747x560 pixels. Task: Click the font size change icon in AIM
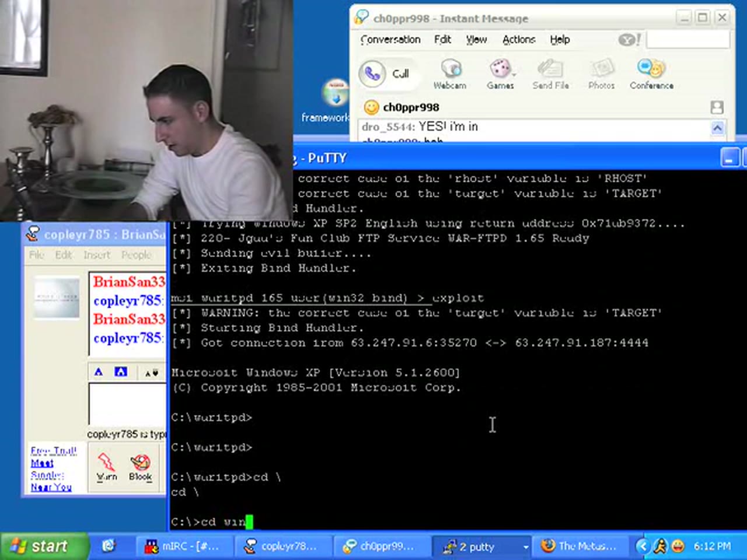pos(151,372)
